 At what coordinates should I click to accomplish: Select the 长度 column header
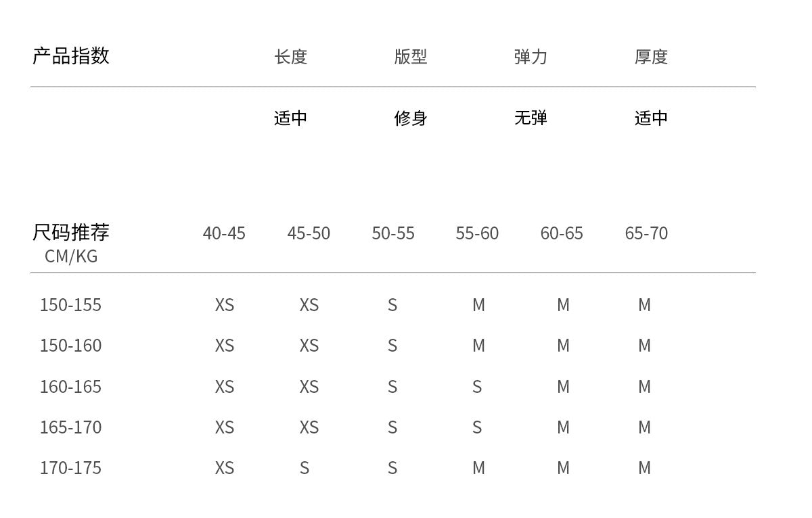pyautogui.click(x=291, y=57)
